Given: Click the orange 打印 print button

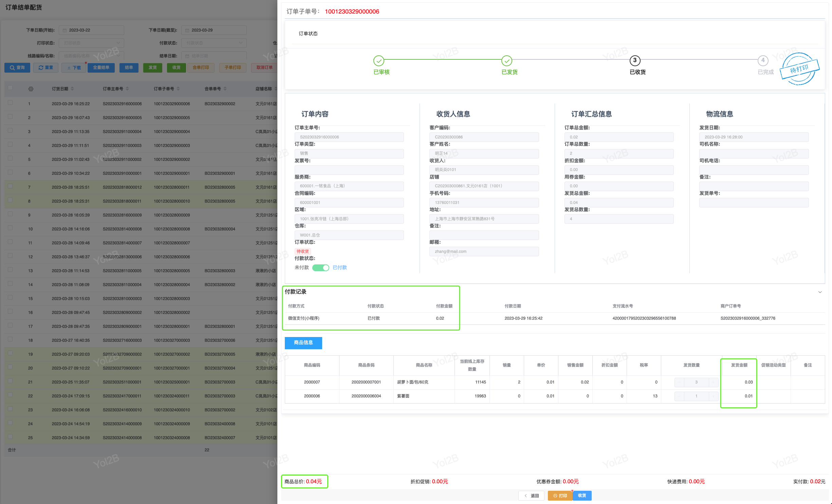Looking at the screenshot, I should (x=560, y=496).
